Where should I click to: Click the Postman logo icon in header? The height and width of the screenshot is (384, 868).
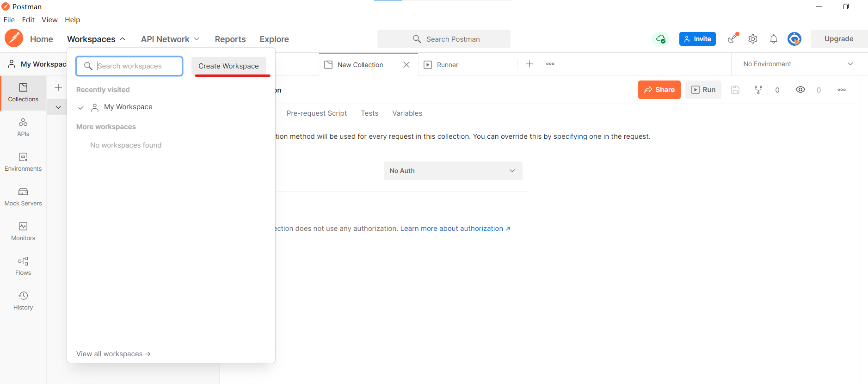click(14, 38)
